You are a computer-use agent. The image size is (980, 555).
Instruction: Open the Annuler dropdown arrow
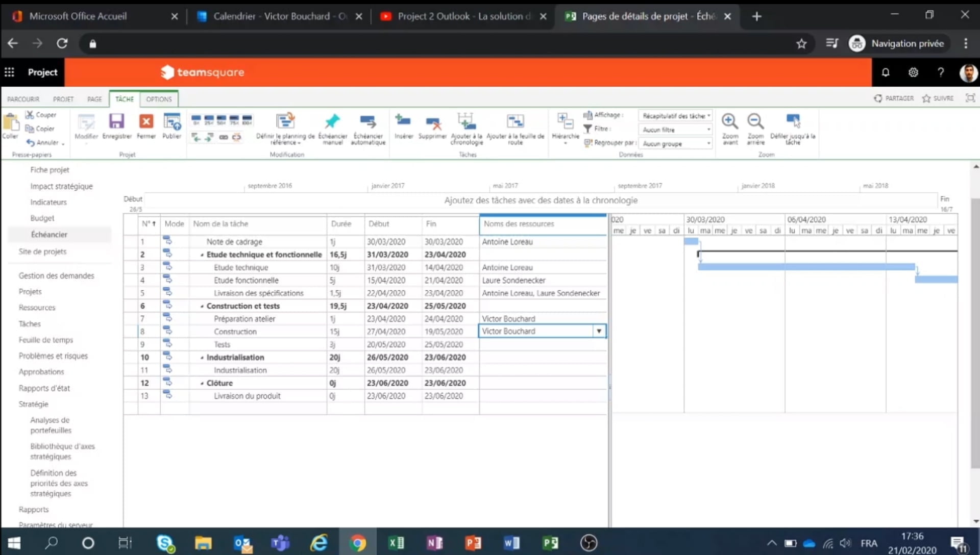(63, 143)
